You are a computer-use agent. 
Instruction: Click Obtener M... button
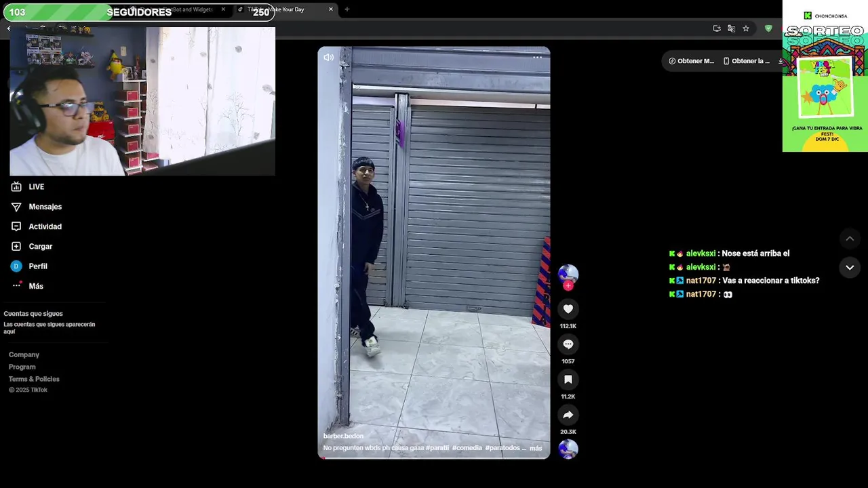691,61
